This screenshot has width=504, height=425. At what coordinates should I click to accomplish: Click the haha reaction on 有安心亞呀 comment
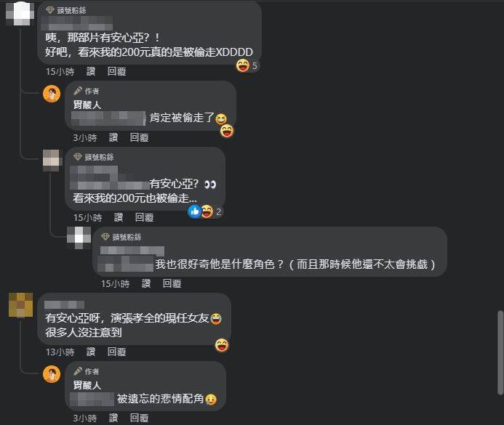tap(222, 345)
